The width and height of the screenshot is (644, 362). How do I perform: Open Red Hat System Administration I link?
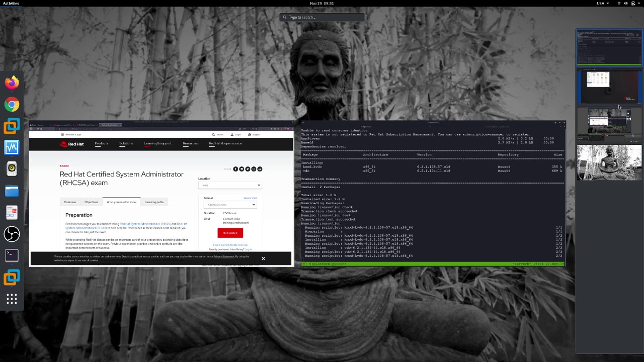click(x=145, y=224)
